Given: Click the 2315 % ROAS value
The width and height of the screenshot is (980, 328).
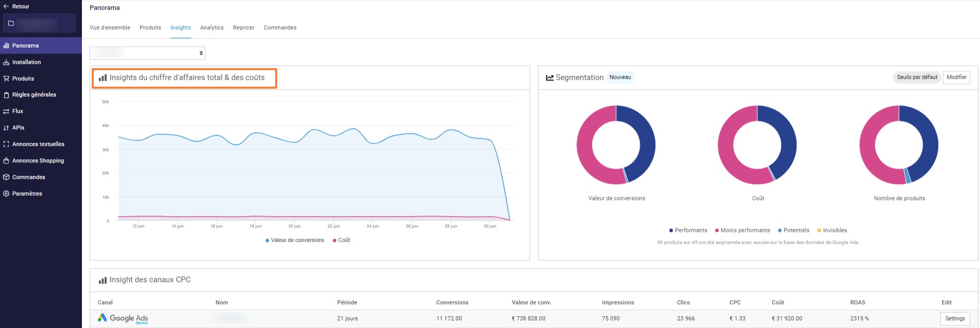Looking at the screenshot, I should pos(859,319).
